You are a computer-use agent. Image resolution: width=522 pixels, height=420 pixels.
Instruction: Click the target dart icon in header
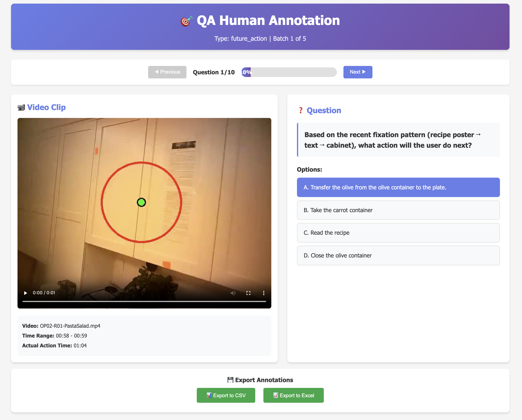[x=186, y=21]
